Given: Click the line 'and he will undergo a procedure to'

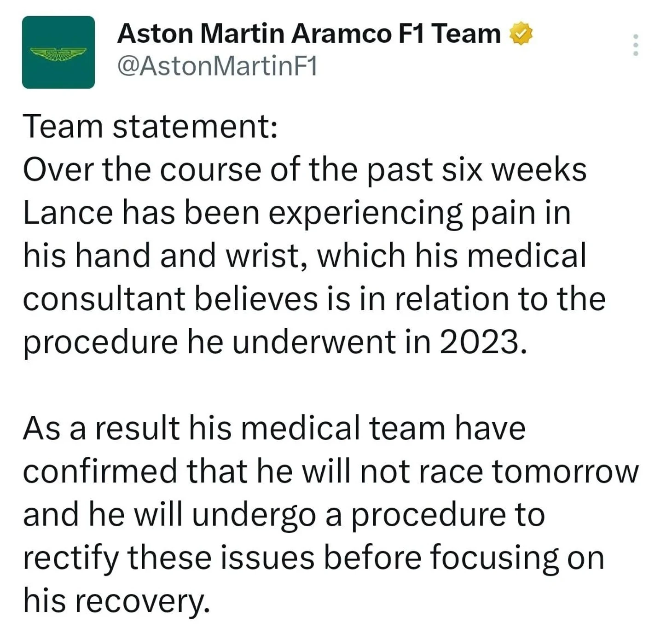Looking at the screenshot, I should [284, 515].
